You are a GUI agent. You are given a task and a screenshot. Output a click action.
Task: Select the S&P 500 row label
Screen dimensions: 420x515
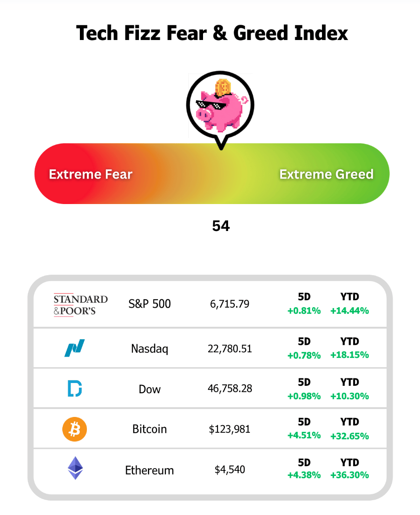tap(150, 304)
